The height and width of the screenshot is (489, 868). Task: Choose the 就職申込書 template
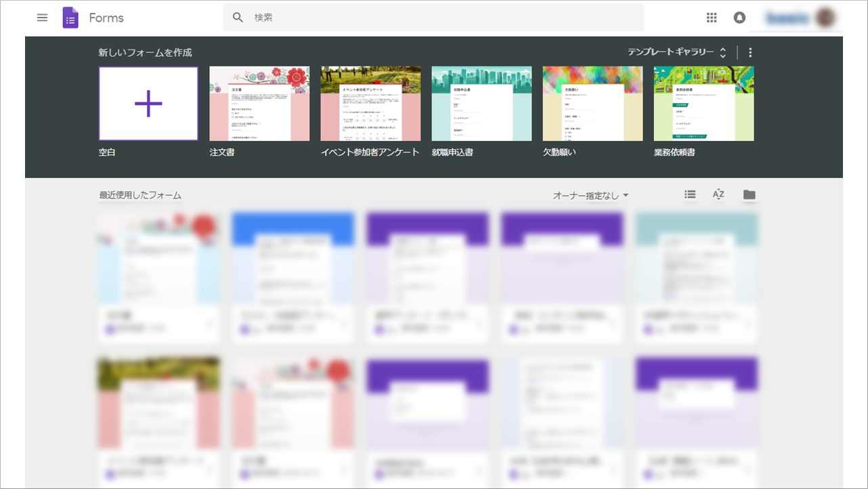(x=481, y=103)
